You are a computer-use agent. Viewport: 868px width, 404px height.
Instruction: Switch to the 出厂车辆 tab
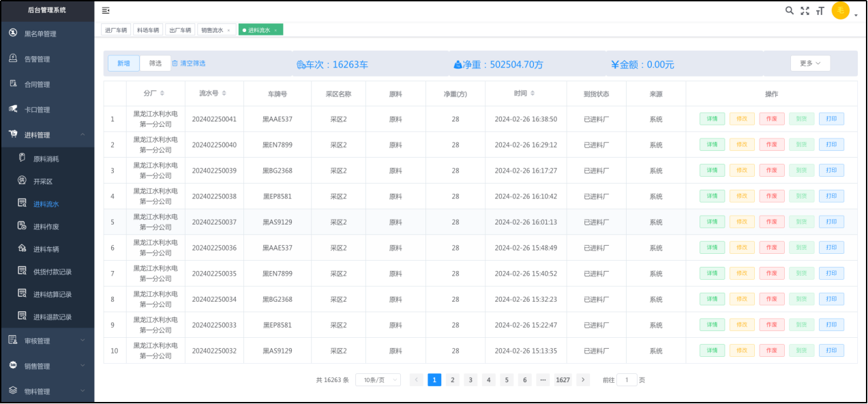[x=181, y=30]
